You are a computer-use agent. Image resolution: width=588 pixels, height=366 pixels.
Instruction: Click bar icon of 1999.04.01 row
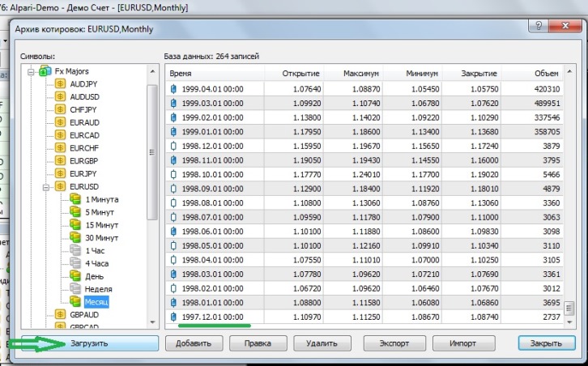point(173,89)
